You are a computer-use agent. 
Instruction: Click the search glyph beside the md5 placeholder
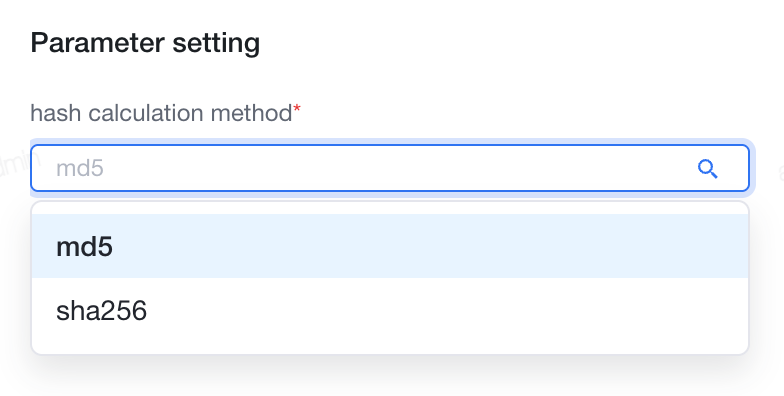click(708, 169)
